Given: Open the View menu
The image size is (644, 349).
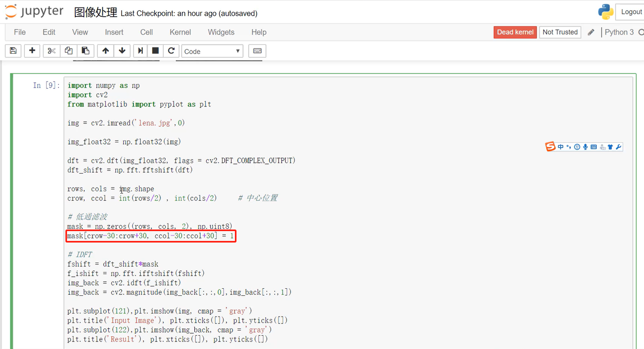Looking at the screenshot, I should pyautogui.click(x=80, y=32).
